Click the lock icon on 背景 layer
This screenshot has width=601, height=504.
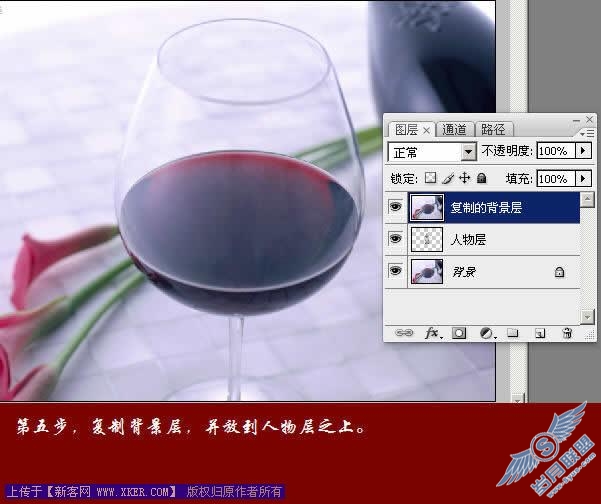click(x=559, y=272)
